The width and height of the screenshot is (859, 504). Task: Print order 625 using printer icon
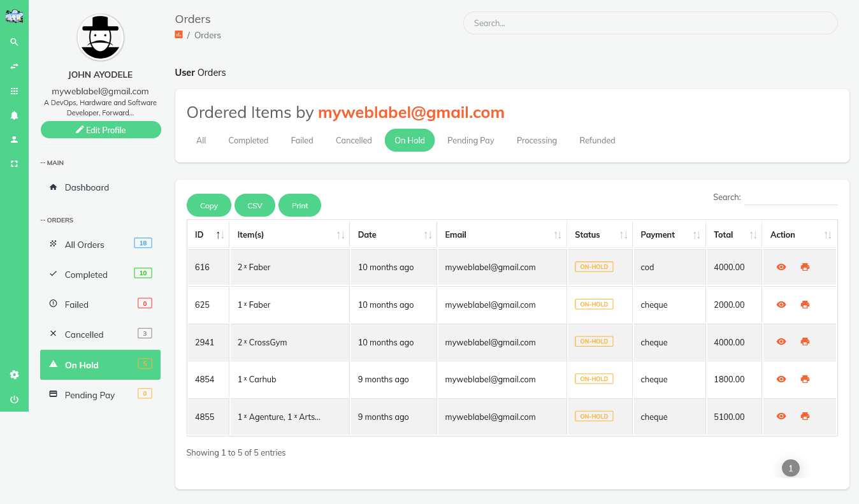(805, 305)
